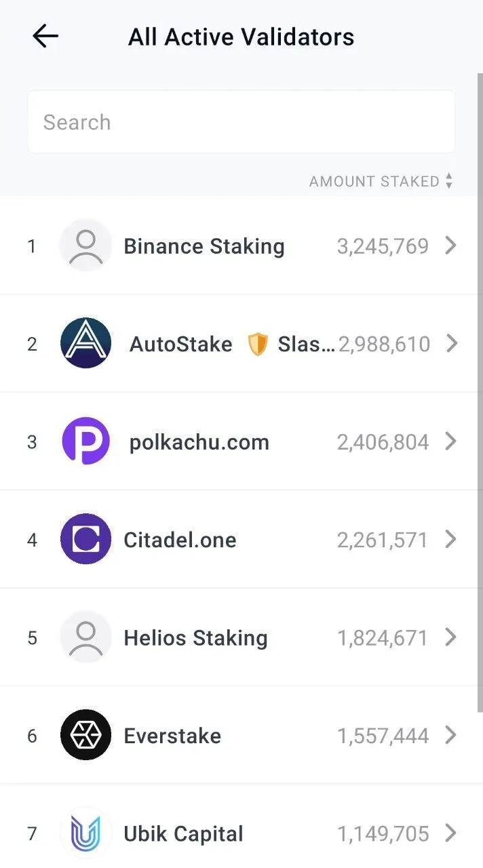This screenshot has width=483, height=868.
Task: Tap the back arrow to leave validators
Action: point(45,36)
